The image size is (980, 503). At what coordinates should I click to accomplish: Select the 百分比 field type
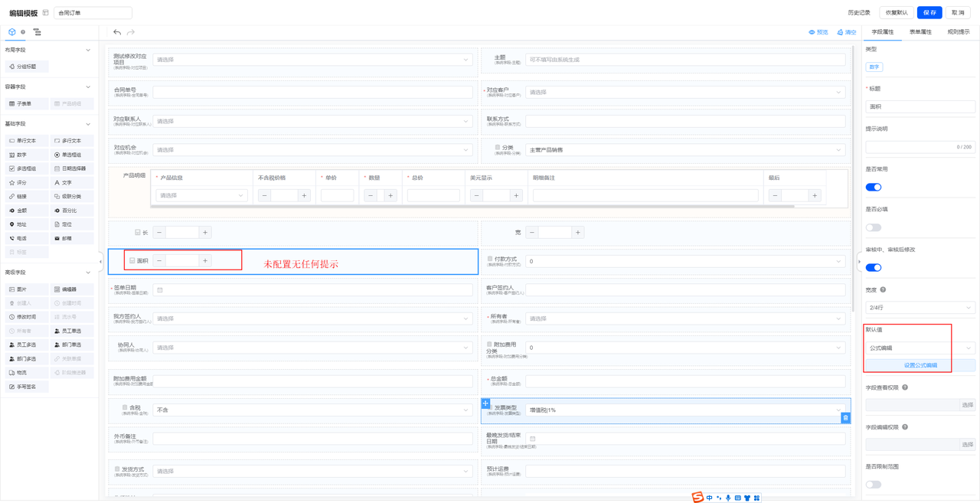pos(72,211)
